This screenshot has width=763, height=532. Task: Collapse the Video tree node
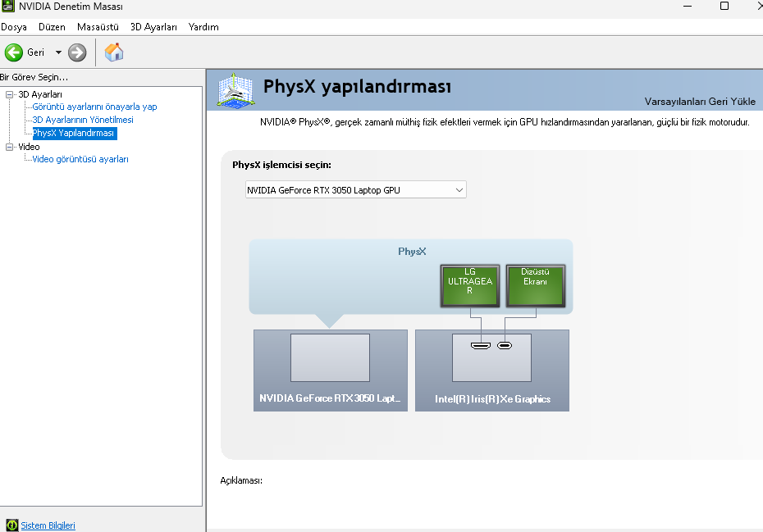coord(9,147)
